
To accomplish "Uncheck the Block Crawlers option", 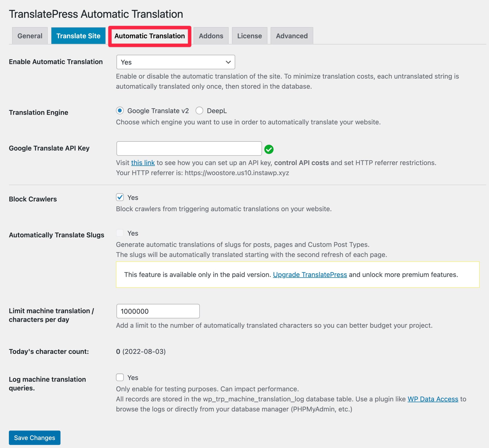I will (120, 197).
